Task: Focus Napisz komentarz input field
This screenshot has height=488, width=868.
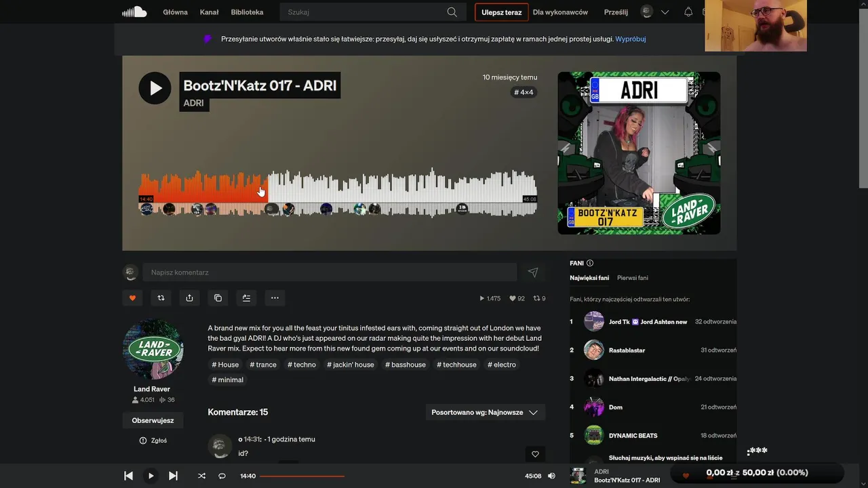Action: [330, 272]
